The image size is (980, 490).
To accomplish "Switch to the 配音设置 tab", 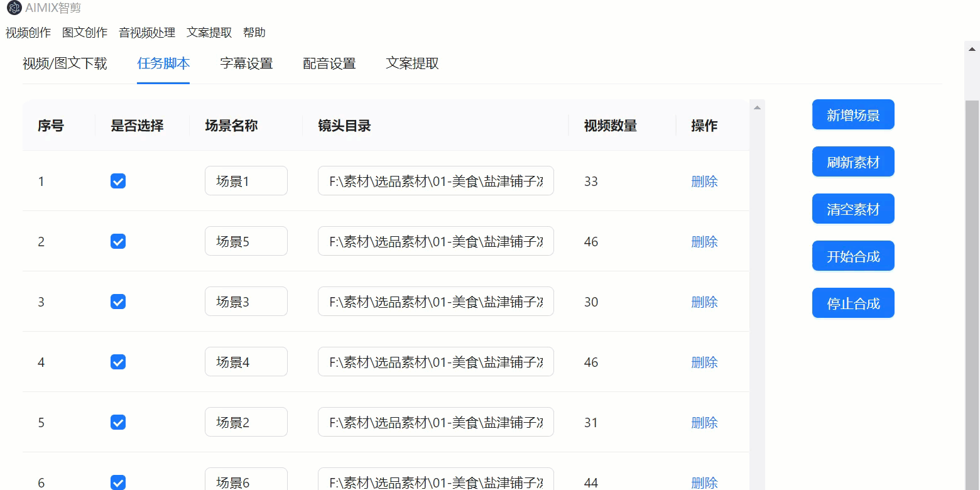I will pos(329,63).
